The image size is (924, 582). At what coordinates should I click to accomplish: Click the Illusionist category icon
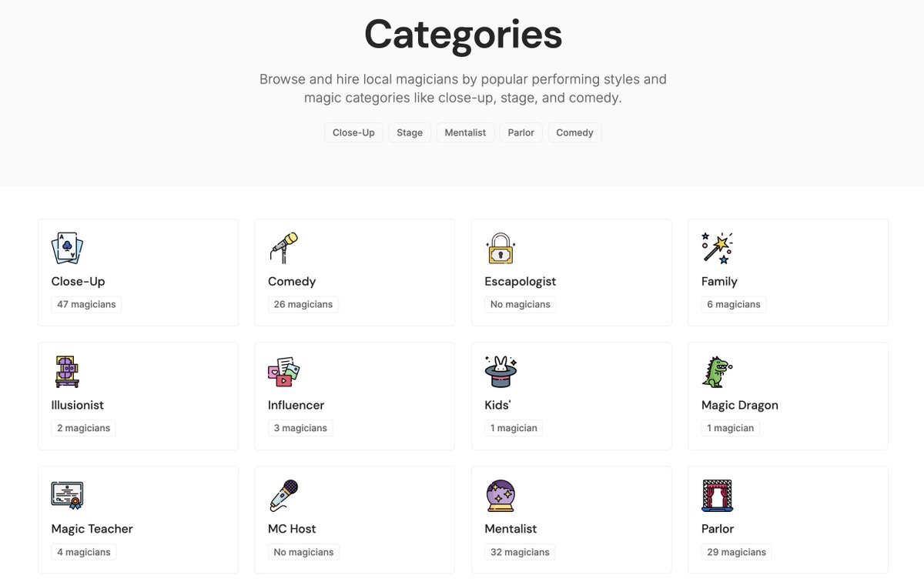(67, 372)
